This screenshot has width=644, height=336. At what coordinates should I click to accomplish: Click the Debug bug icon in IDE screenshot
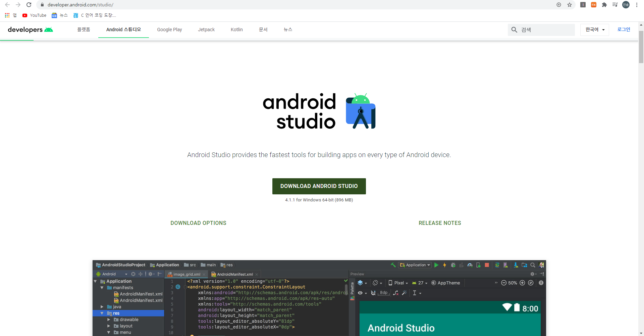[453, 265]
